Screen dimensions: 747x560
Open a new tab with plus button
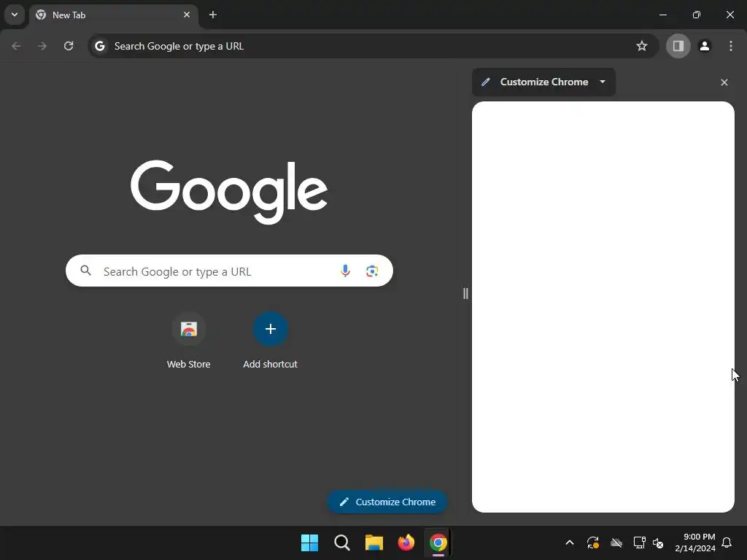pyautogui.click(x=213, y=15)
